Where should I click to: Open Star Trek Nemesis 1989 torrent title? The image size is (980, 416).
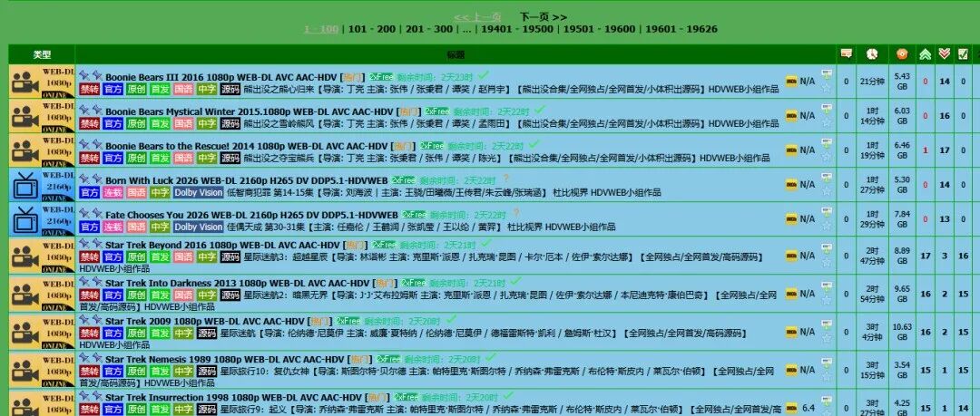(225, 359)
